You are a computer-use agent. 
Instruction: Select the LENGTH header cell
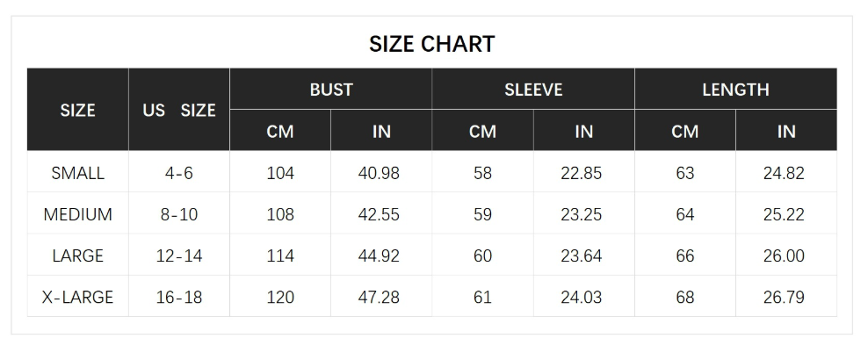point(735,90)
